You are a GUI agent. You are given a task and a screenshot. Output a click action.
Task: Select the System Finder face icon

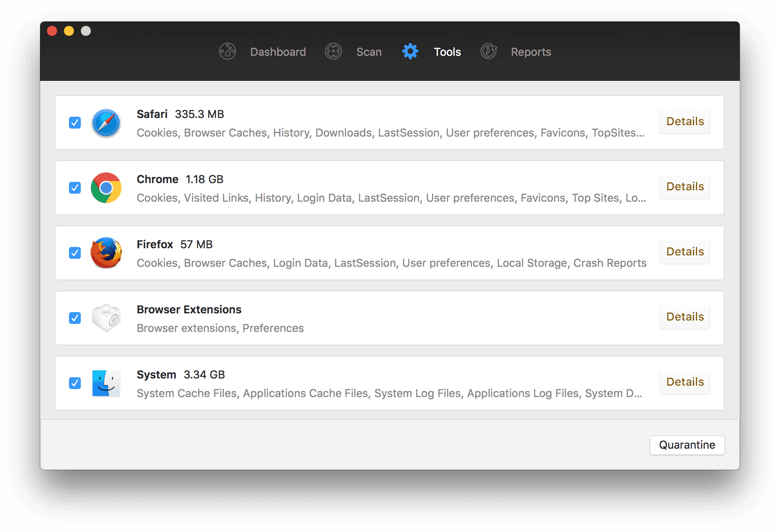pos(106,383)
